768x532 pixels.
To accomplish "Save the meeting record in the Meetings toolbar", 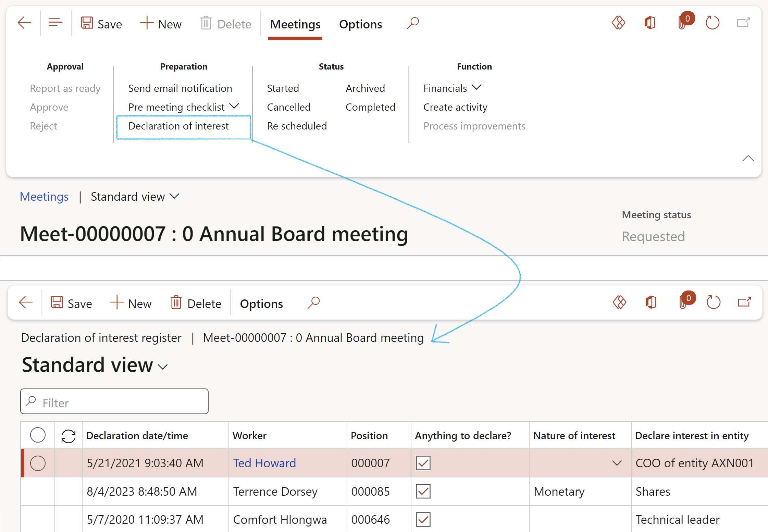I will (101, 24).
